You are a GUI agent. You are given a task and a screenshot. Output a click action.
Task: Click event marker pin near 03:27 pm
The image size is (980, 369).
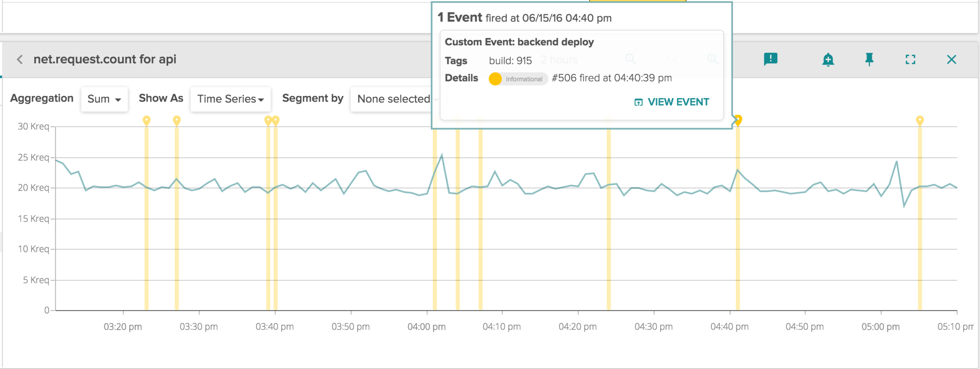177,120
